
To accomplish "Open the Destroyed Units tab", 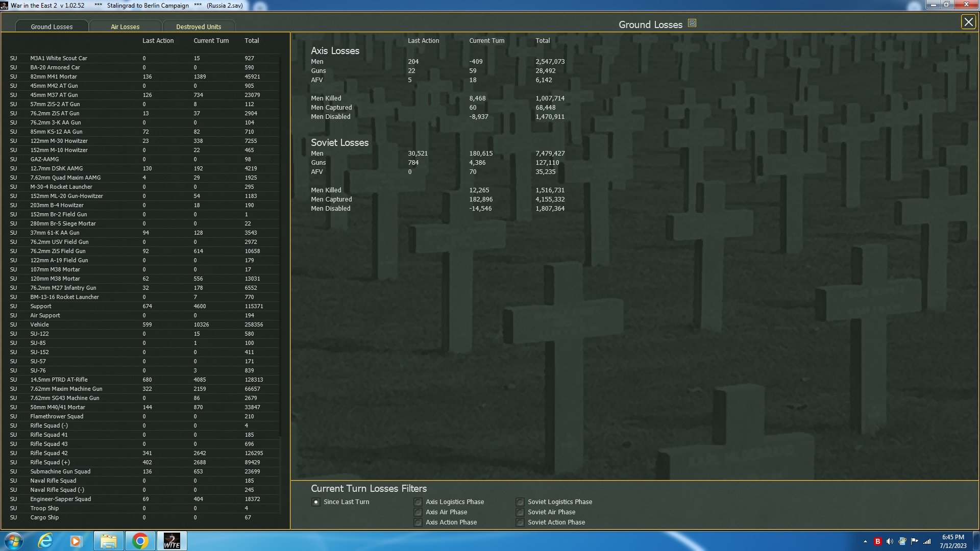I will (x=199, y=27).
